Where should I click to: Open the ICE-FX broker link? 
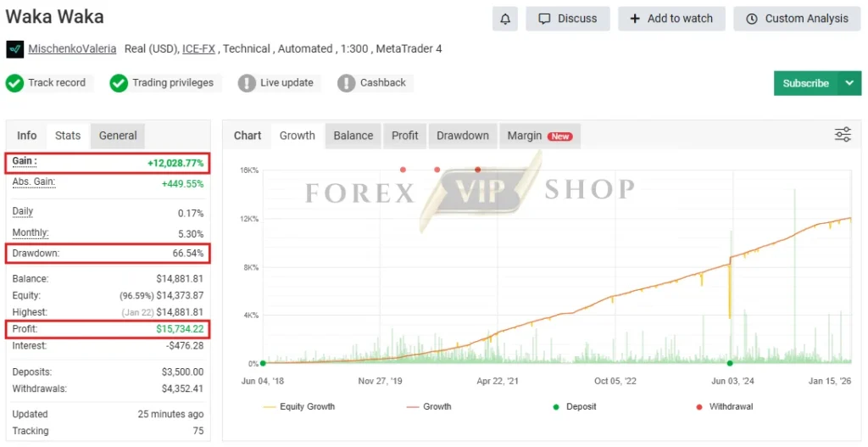pos(198,48)
